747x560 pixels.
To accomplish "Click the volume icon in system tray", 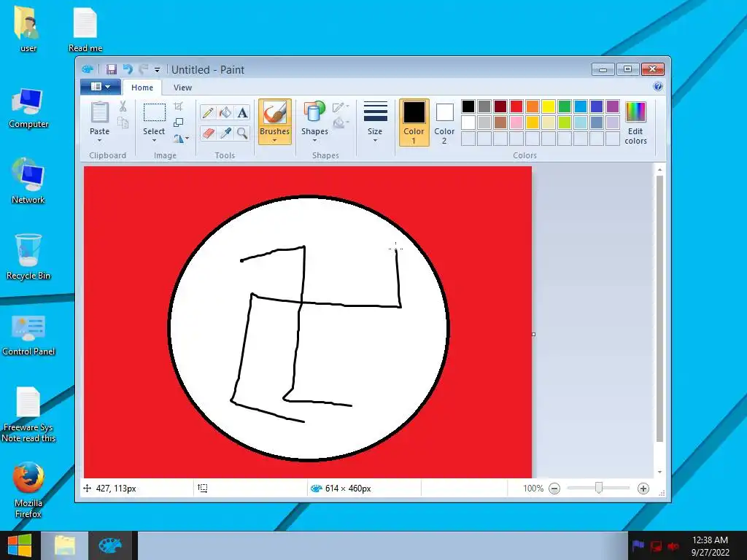I will (673, 545).
